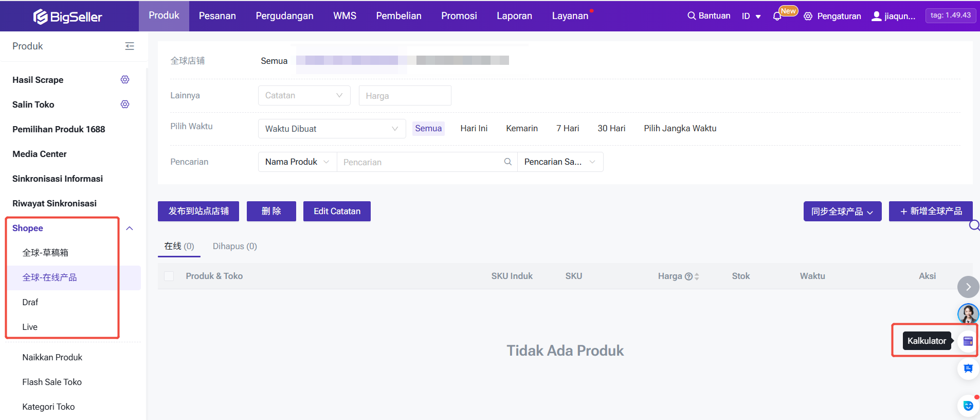Viewport: 980px width, 420px height.
Task: Expand the Waktu Dibuat dropdown
Action: [x=332, y=129]
